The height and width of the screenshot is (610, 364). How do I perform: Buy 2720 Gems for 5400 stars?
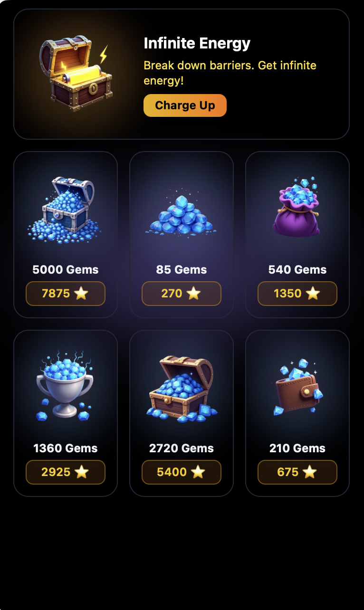[182, 472]
